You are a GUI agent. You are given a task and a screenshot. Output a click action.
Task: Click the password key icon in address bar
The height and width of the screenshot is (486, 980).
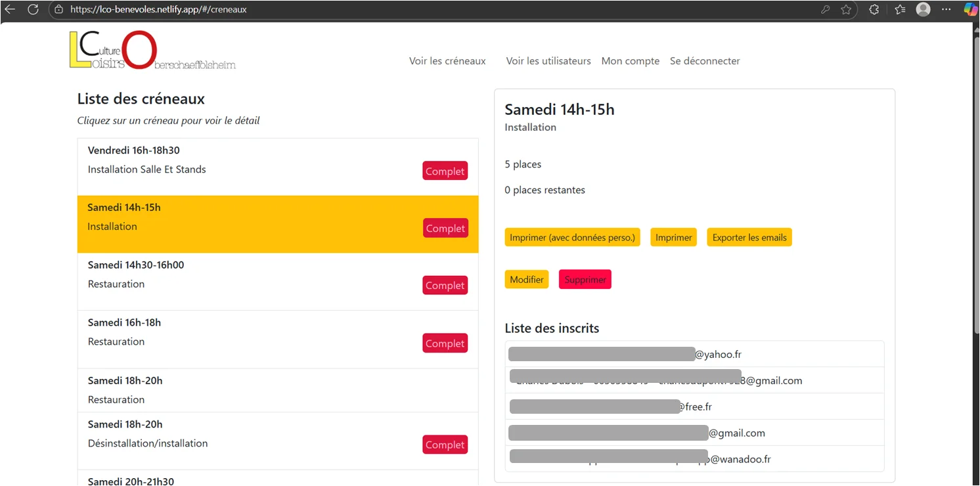point(826,9)
